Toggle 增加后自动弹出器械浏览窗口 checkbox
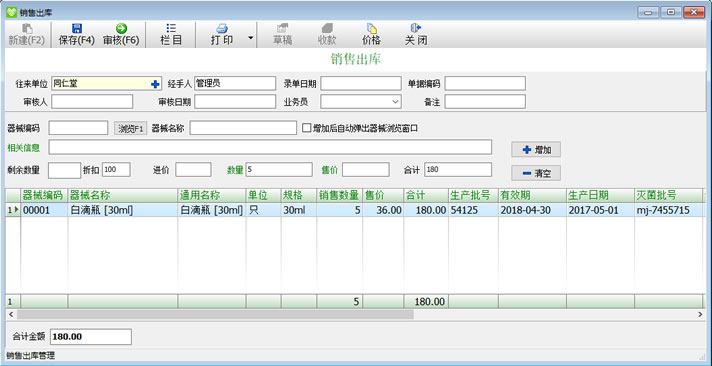This screenshot has width=712, height=366. point(307,128)
